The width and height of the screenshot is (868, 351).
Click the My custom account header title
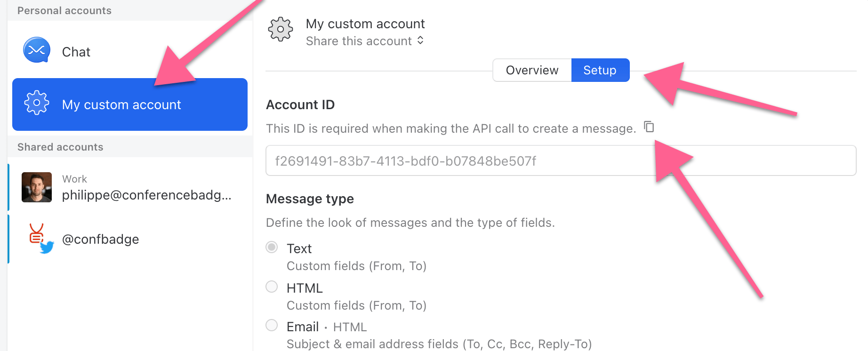[x=365, y=24]
